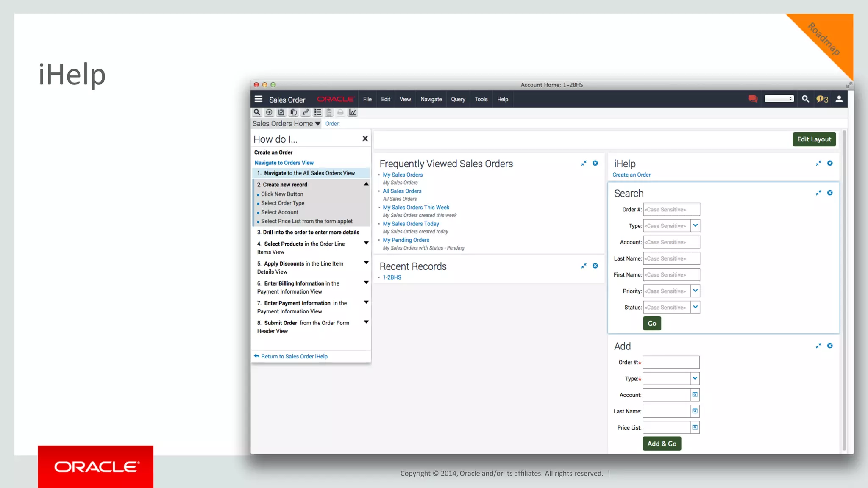Open Account pick applet in Add form
The image size is (868, 488).
[695, 395]
